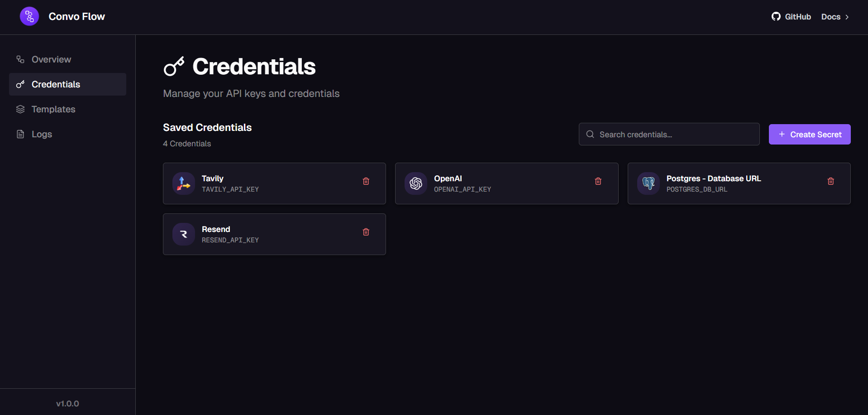Delete the Resend credential
The width and height of the screenshot is (868, 415).
tap(366, 232)
